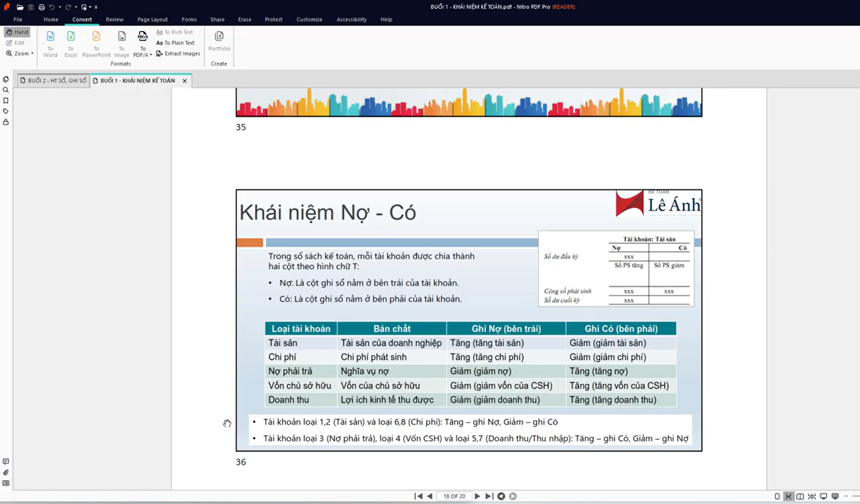Choose the To PowerPoint conversion icon
This screenshot has height=504, width=860.
[x=96, y=44]
